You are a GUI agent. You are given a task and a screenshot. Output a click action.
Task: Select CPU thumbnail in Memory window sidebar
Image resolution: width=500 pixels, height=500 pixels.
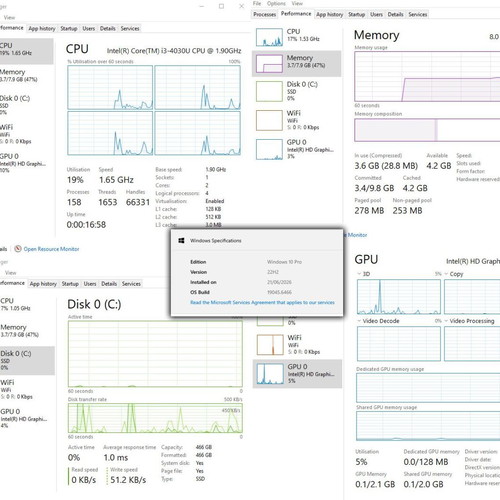(x=269, y=37)
